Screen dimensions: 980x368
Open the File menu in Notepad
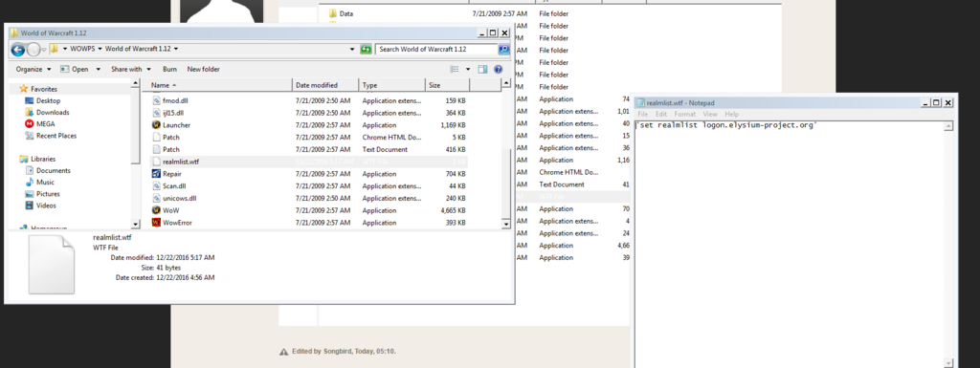click(x=642, y=114)
